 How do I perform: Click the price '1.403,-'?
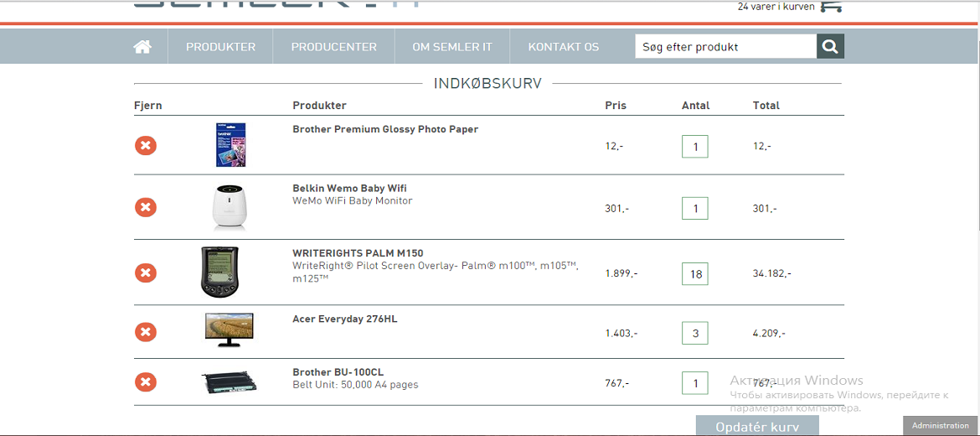(622, 334)
